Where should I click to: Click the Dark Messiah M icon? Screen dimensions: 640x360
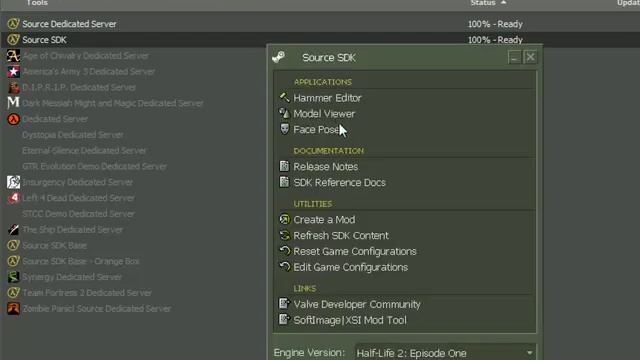[13, 103]
